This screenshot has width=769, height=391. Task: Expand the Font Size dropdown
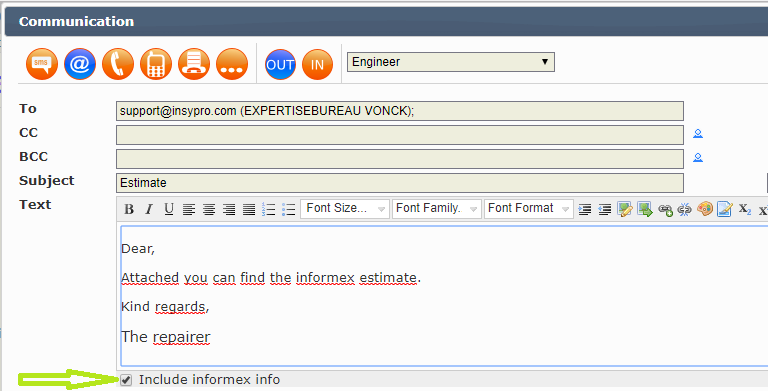point(345,209)
